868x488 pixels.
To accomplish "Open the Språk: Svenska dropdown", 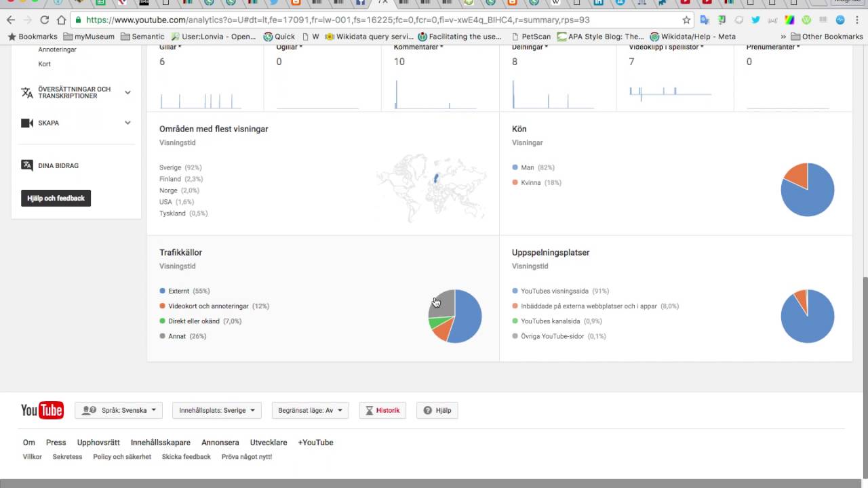I will (119, 410).
